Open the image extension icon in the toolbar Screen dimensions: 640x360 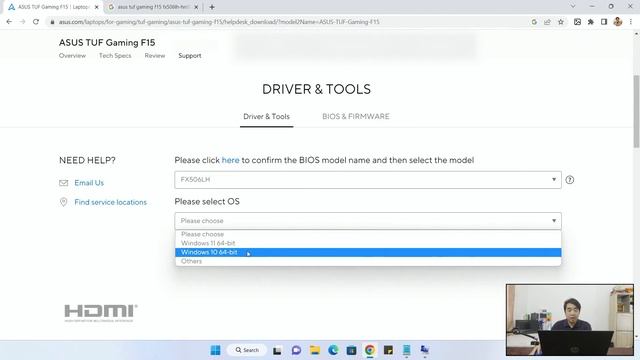click(x=577, y=22)
